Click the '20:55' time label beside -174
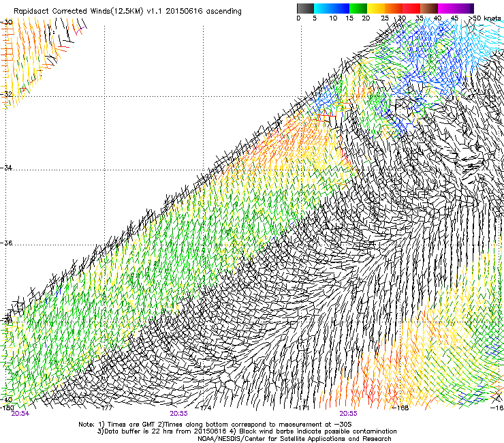 tap(178, 414)
